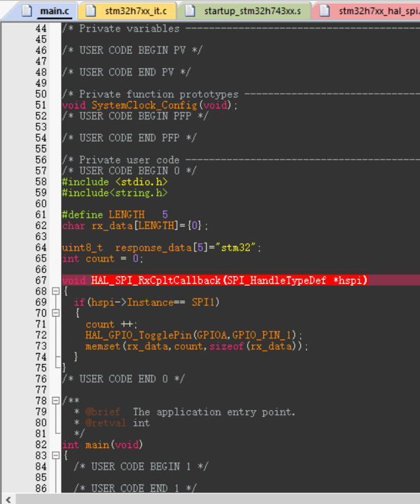
Task: Click the file icon on startup_stm32h743xx.s tab
Action: coord(190,11)
